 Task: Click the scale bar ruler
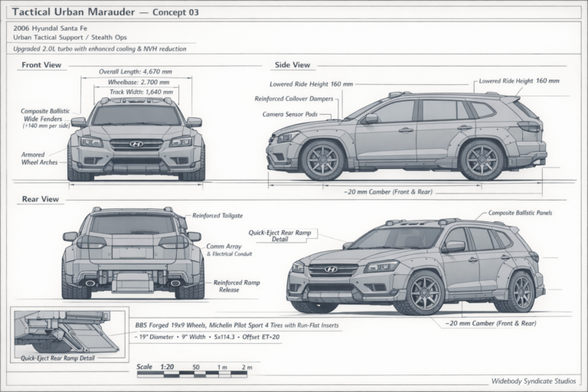tap(191, 374)
